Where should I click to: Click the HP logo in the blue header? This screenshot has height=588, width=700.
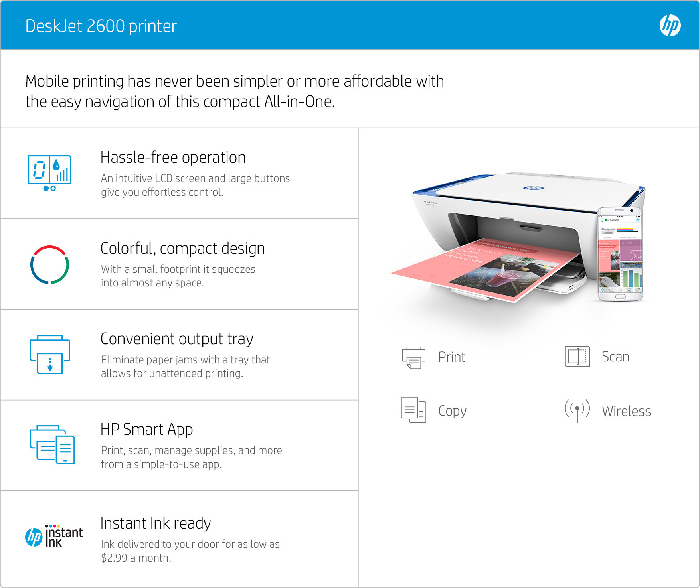(x=670, y=26)
